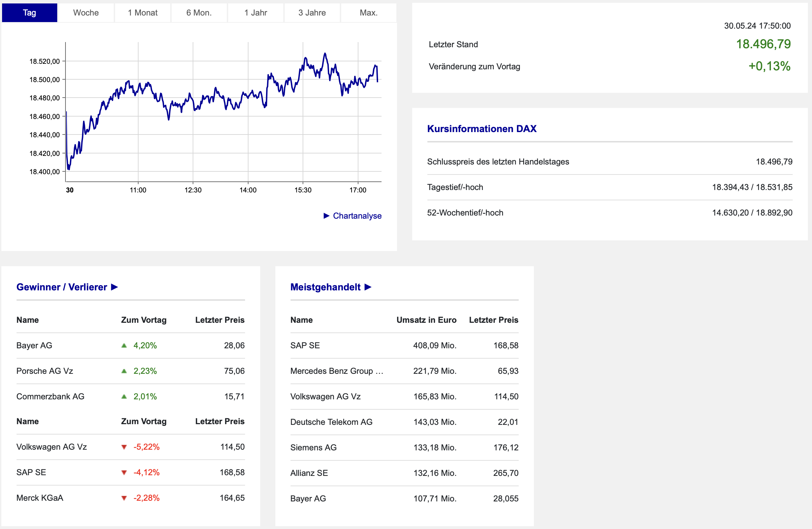
Task: Click arrow next to Meistgehandelt heading
Action: 368,287
